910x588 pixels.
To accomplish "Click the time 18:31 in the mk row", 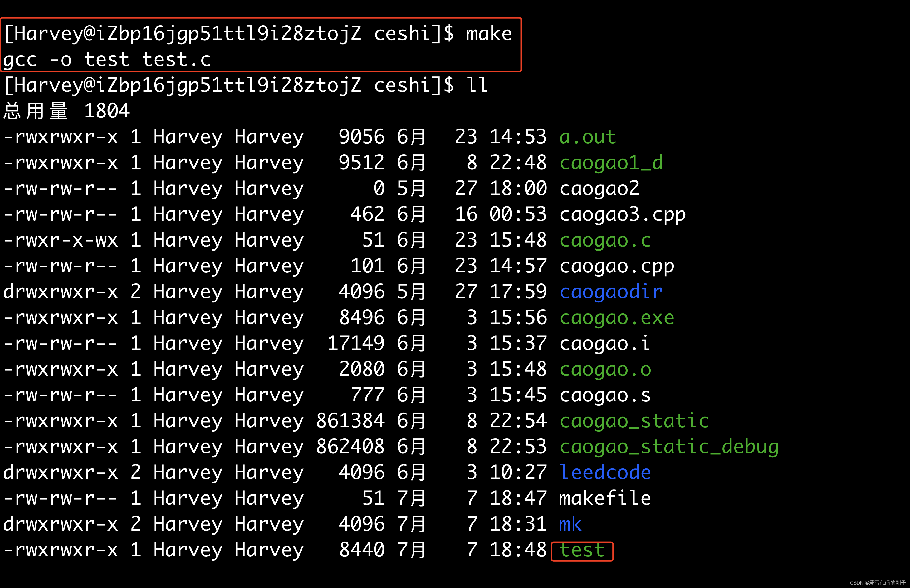I will pyautogui.click(x=518, y=524).
